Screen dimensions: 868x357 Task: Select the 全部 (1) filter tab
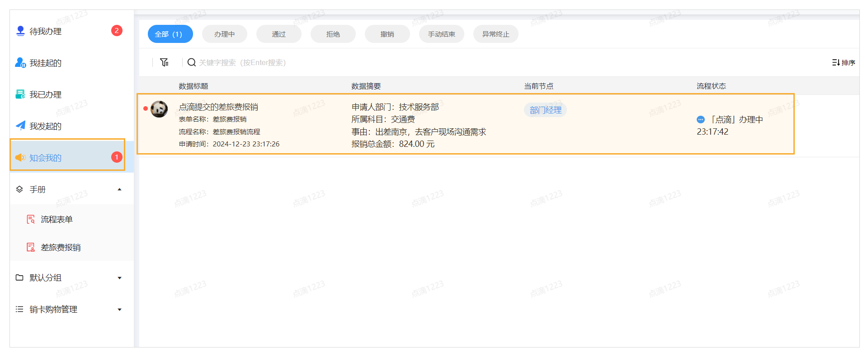click(170, 34)
